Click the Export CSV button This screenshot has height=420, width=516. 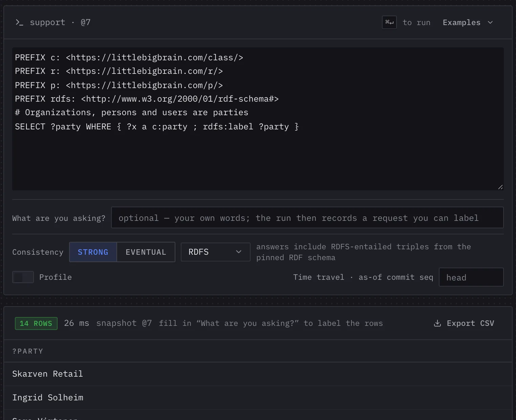(464, 323)
